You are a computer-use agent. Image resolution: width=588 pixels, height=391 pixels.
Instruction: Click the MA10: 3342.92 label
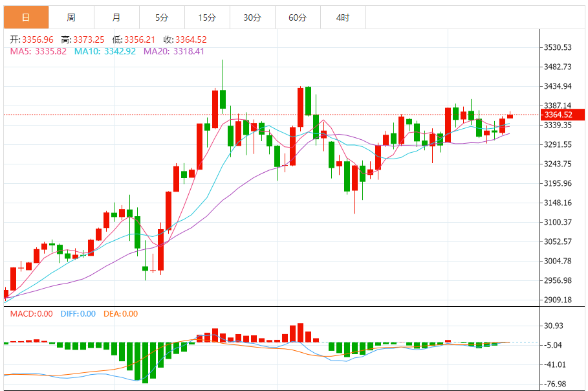click(x=105, y=51)
